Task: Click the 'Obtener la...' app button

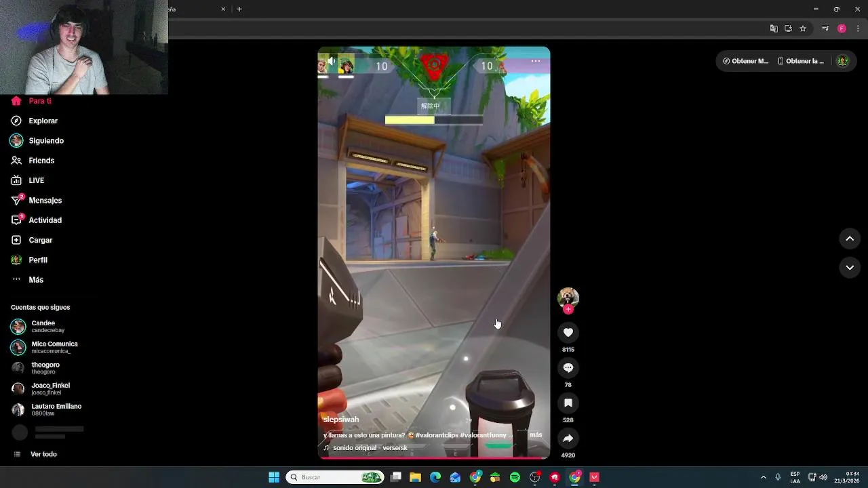Action: pos(801,61)
